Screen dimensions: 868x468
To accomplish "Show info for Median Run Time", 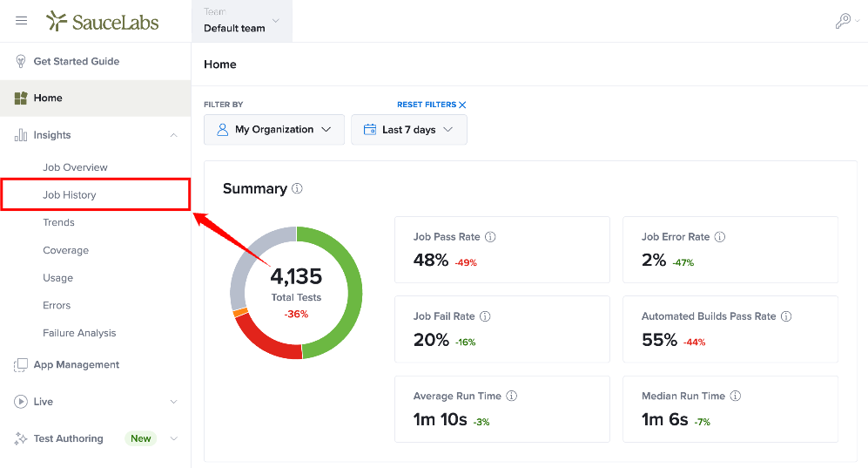I will (735, 396).
